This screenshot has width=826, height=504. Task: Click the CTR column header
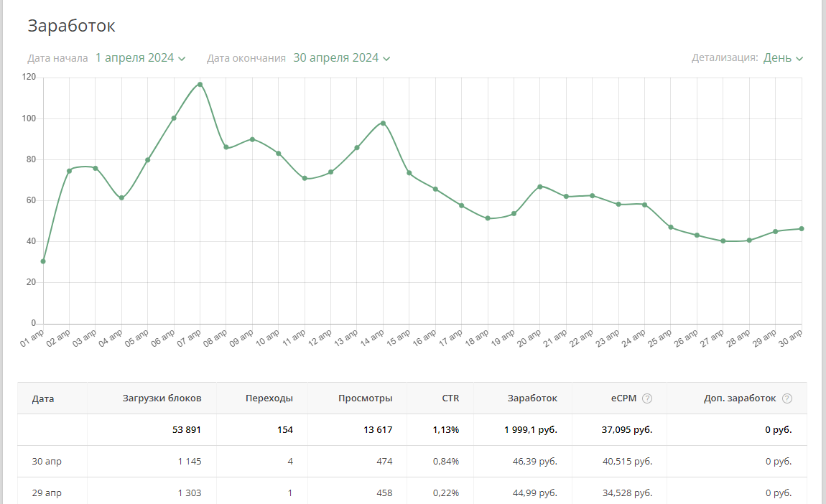[450, 398]
